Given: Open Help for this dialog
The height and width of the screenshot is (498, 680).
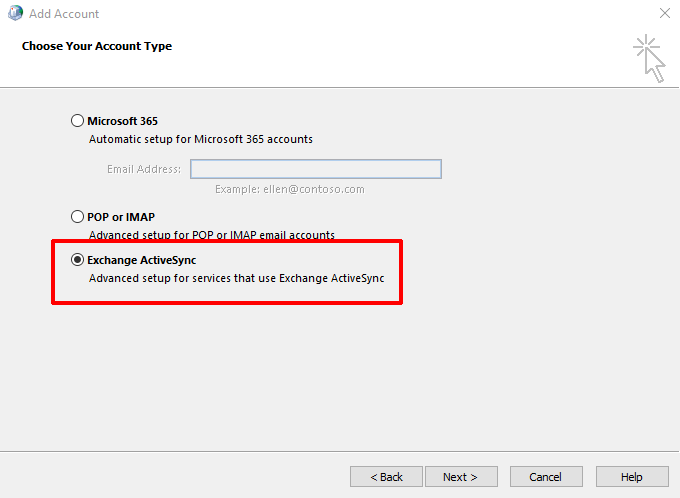Looking at the screenshot, I should tap(632, 477).
